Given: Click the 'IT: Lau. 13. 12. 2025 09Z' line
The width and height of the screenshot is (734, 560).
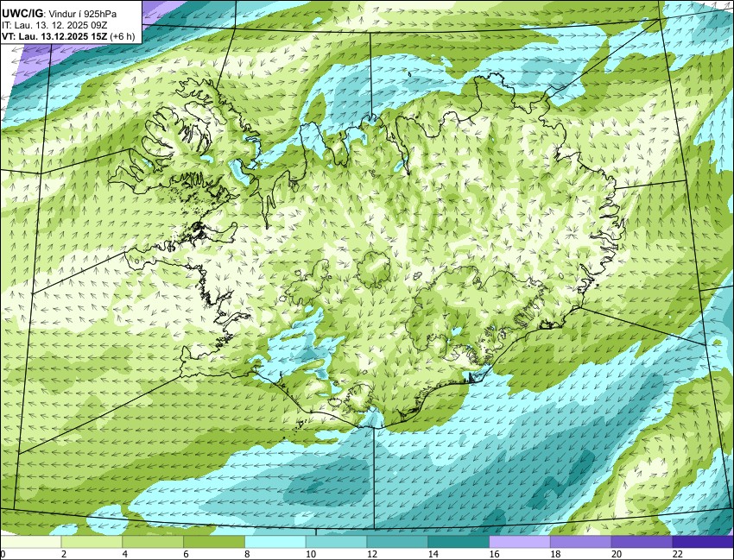Looking at the screenshot, I should point(54,25).
